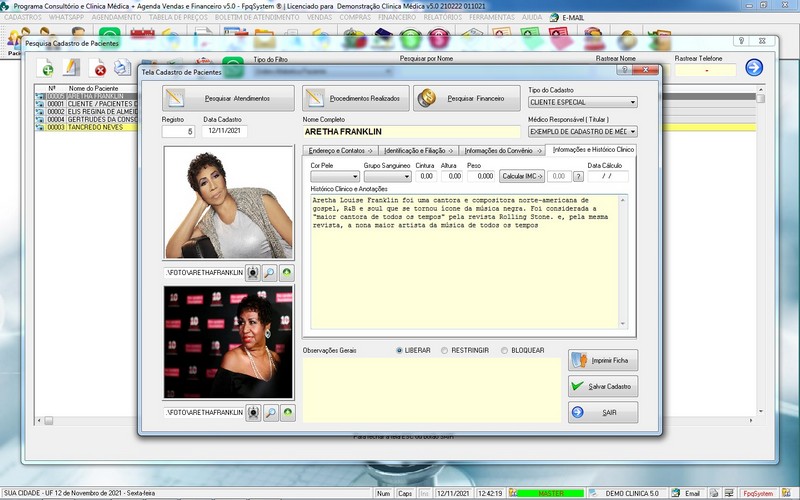
Task: Open the FINANCEIRO menu
Action: coord(397,17)
